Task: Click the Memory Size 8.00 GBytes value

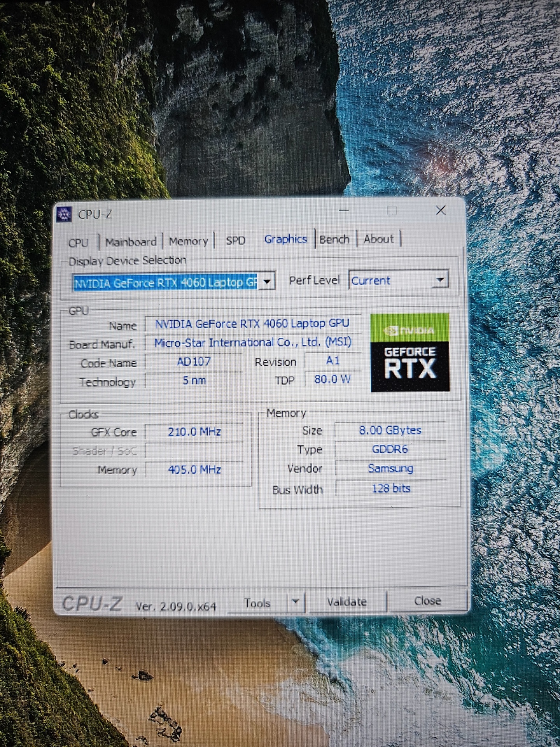Action: (390, 430)
